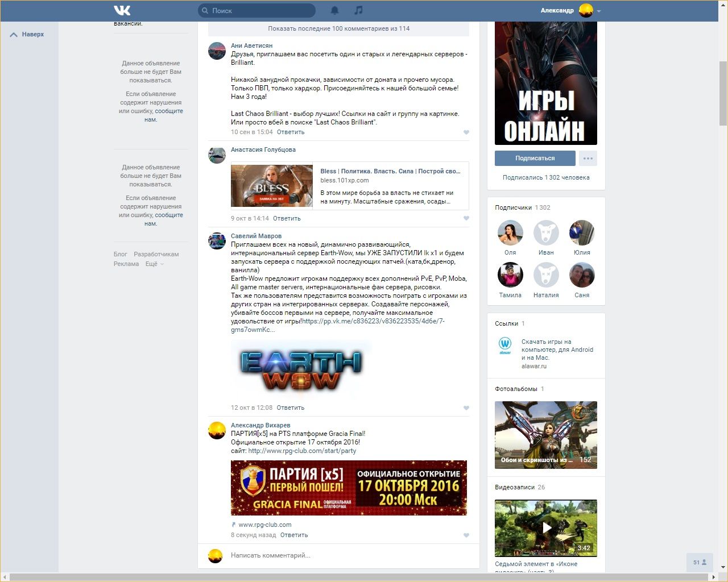Click the horizontal page scrollbar
The image size is (728, 582).
coord(359,577)
